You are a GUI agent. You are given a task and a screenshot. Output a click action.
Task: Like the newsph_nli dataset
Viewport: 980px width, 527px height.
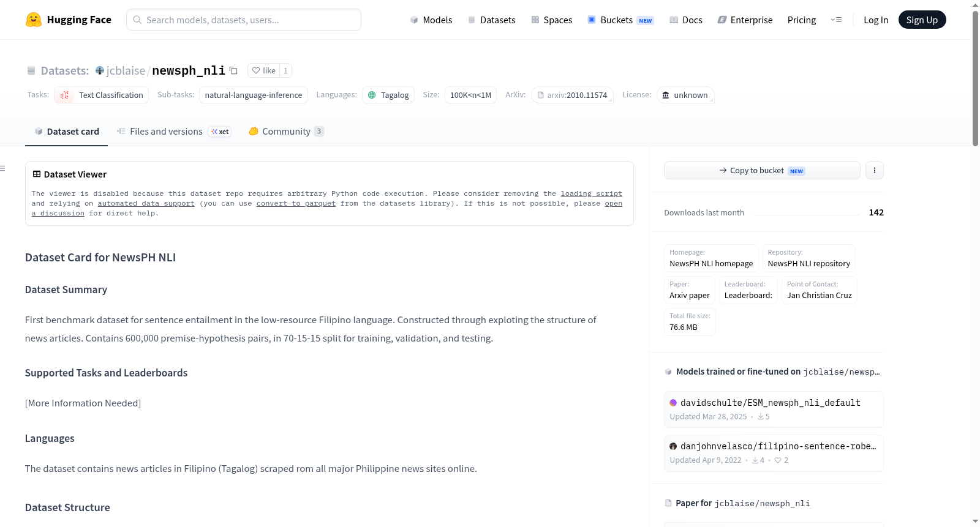point(264,70)
